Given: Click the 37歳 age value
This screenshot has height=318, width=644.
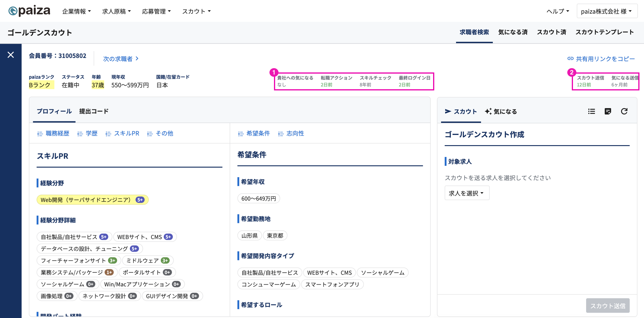Looking at the screenshot, I should pyautogui.click(x=98, y=85).
